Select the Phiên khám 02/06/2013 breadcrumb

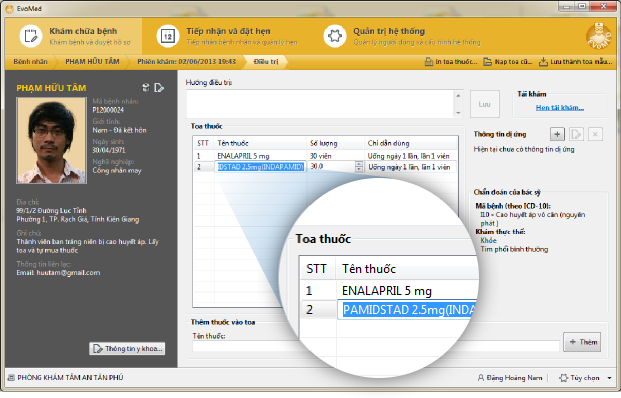187,62
